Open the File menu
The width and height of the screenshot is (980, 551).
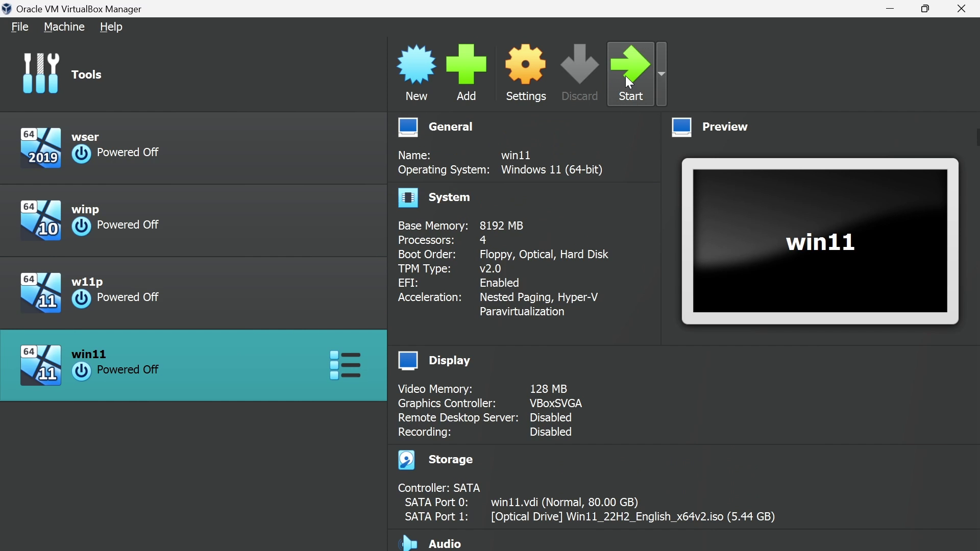point(20,27)
